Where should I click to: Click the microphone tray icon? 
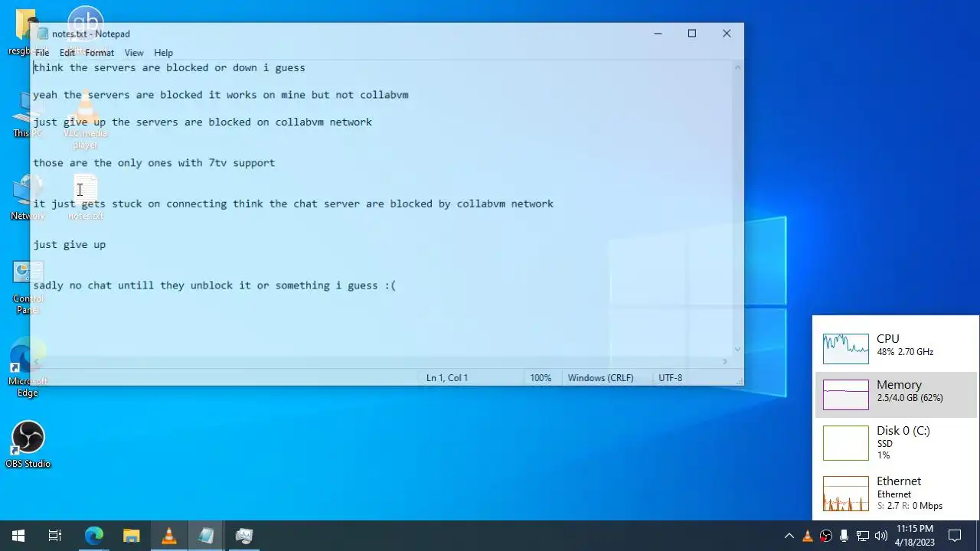844,536
